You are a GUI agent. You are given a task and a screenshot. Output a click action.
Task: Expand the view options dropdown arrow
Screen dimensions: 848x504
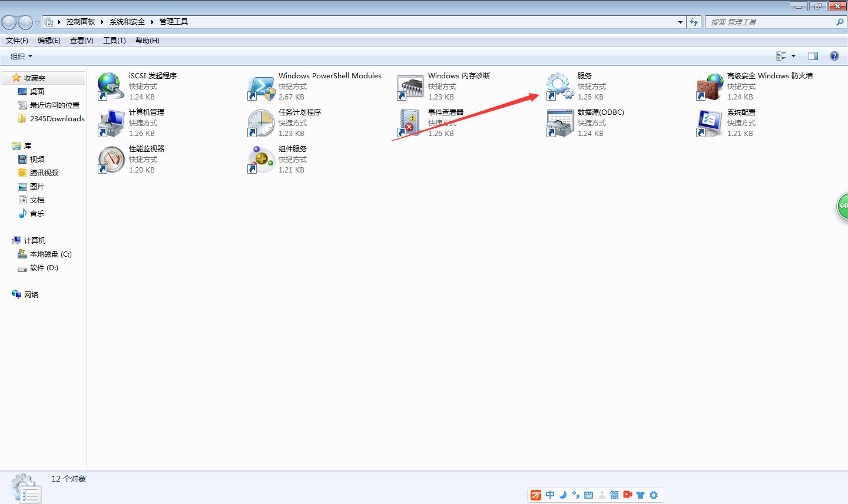[x=793, y=56]
